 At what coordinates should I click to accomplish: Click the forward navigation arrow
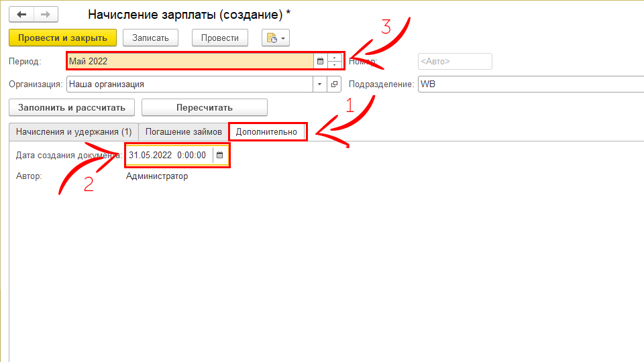pos(46,14)
